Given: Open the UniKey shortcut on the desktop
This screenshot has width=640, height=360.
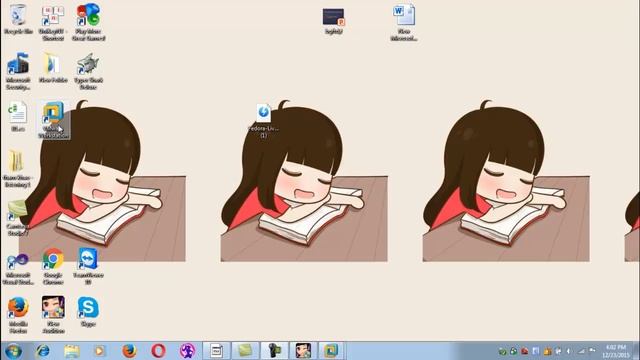Looking at the screenshot, I should (x=53, y=21).
